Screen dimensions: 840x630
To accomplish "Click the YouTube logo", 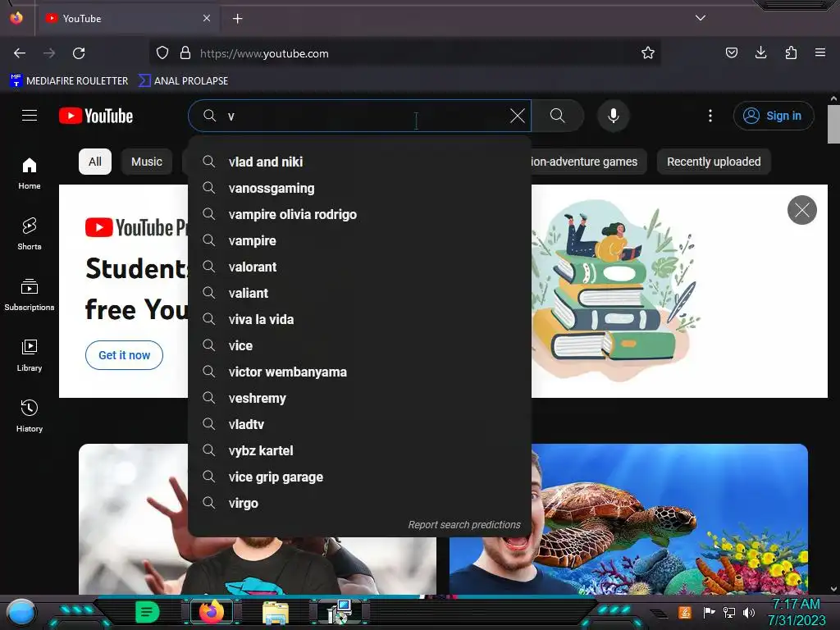I will coord(96,116).
